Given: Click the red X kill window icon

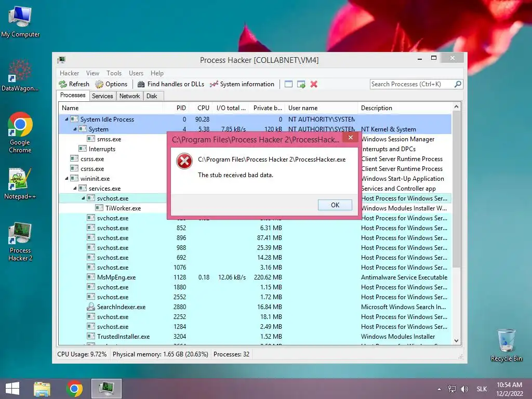Looking at the screenshot, I should 314,84.
